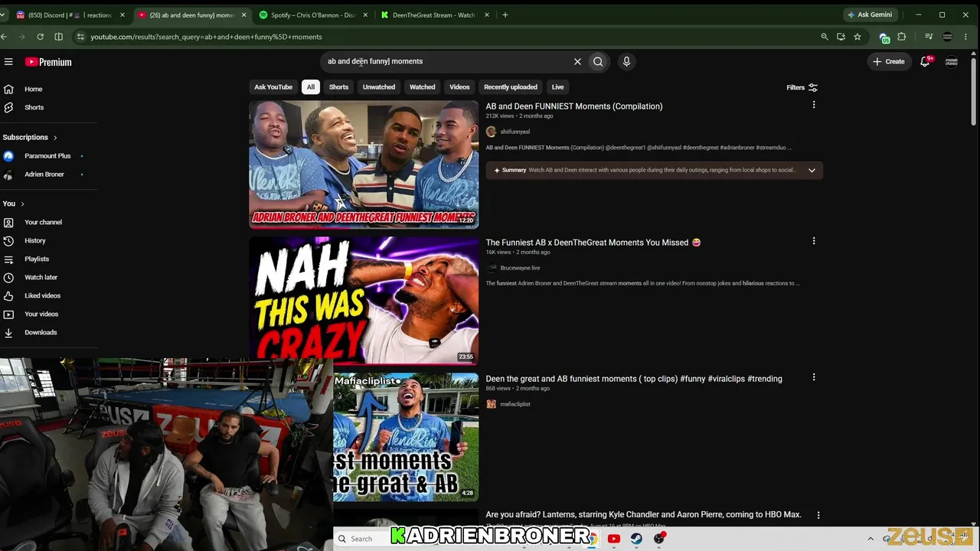Image resolution: width=980 pixels, height=551 pixels.
Task: Open the Chrome profile avatar
Action: pyautogui.click(x=948, y=37)
